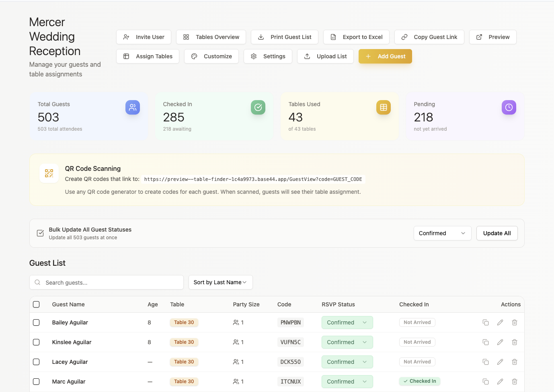Select the Kinslee Aguilar row checkbox

click(x=36, y=342)
